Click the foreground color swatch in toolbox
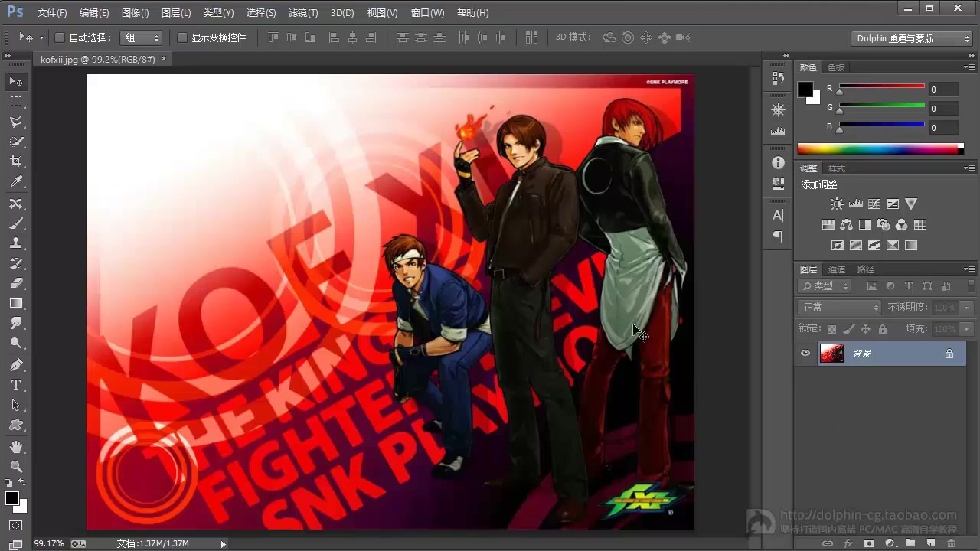Image resolution: width=980 pixels, height=551 pixels. coord(12,498)
